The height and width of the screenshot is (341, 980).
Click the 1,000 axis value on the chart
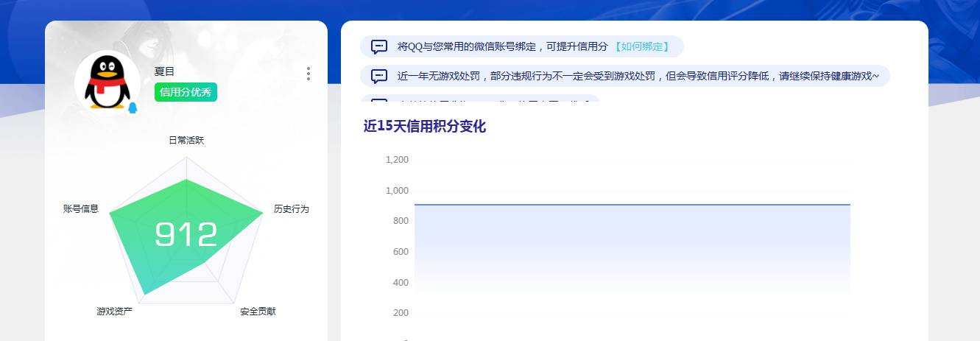point(397,191)
